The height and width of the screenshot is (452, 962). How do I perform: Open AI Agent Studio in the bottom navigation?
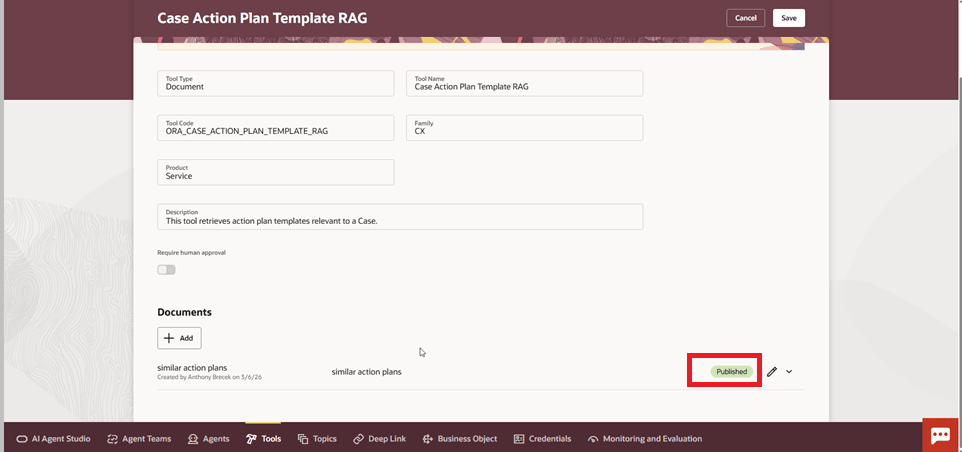coord(53,439)
